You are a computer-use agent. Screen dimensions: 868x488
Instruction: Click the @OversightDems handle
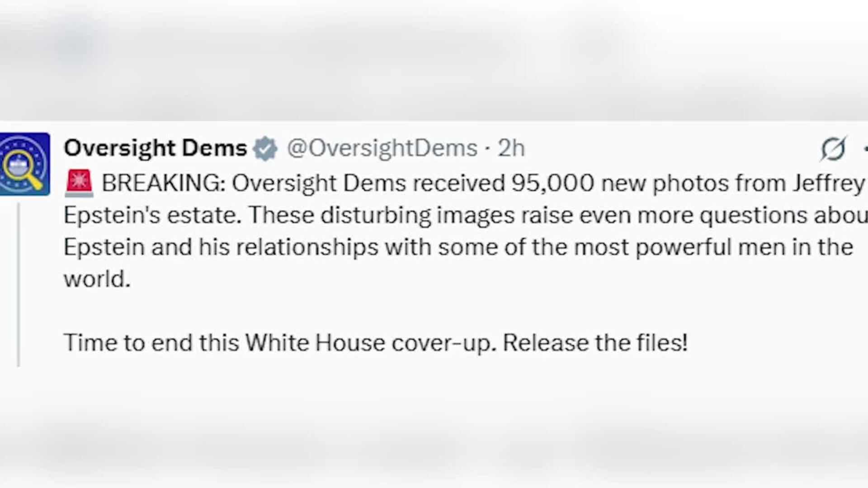(x=382, y=148)
